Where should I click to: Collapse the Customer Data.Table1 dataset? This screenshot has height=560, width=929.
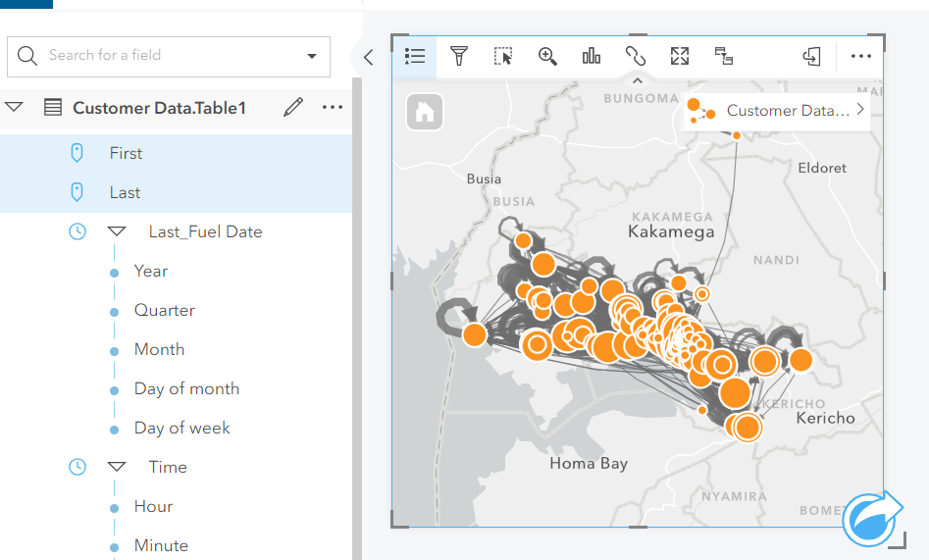pos(14,108)
